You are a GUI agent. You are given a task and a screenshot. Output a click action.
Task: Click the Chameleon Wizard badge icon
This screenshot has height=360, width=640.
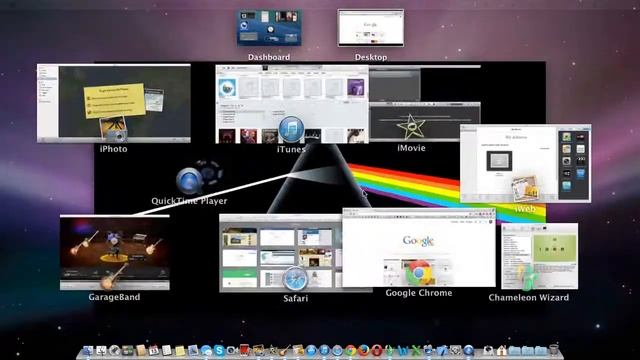[527, 278]
